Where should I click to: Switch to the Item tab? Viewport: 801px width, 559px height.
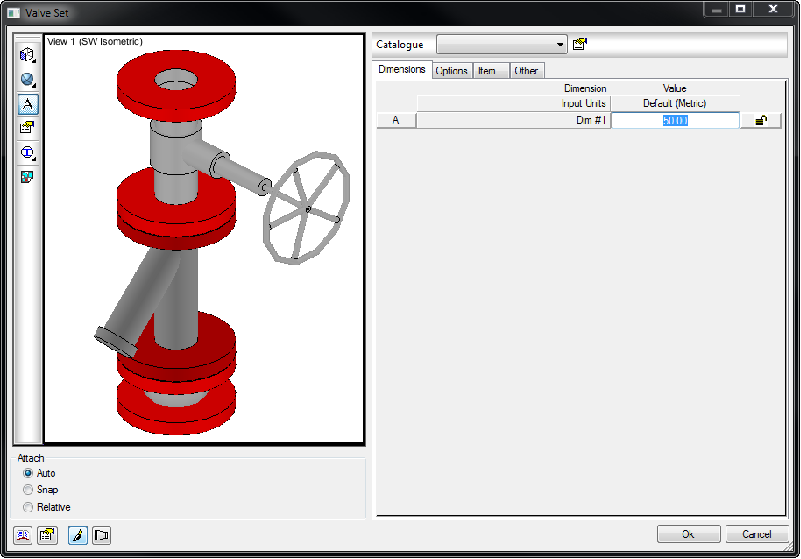pyautogui.click(x=490, y=71)
